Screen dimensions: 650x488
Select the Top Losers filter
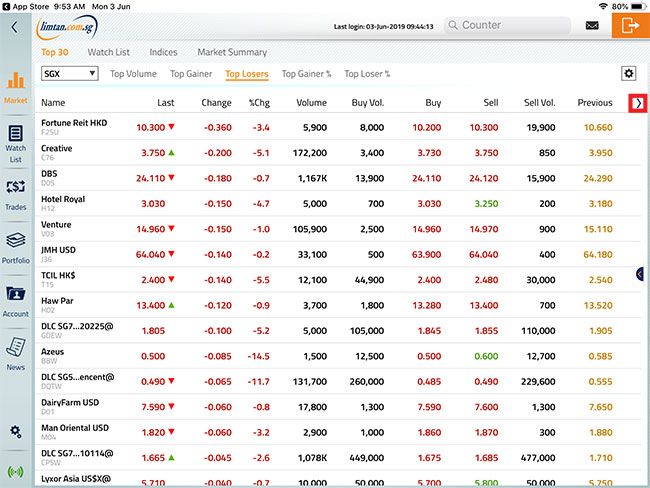247,74
